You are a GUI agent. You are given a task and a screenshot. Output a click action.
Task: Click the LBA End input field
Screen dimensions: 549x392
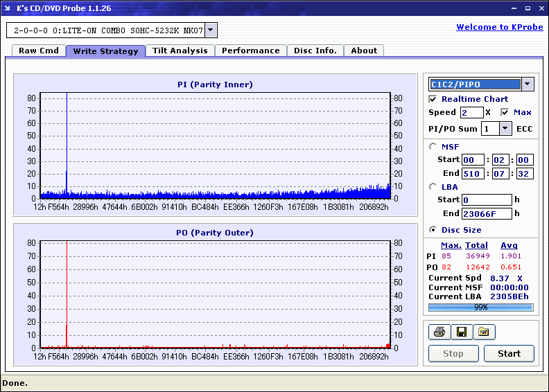click(x=487, y=213)
